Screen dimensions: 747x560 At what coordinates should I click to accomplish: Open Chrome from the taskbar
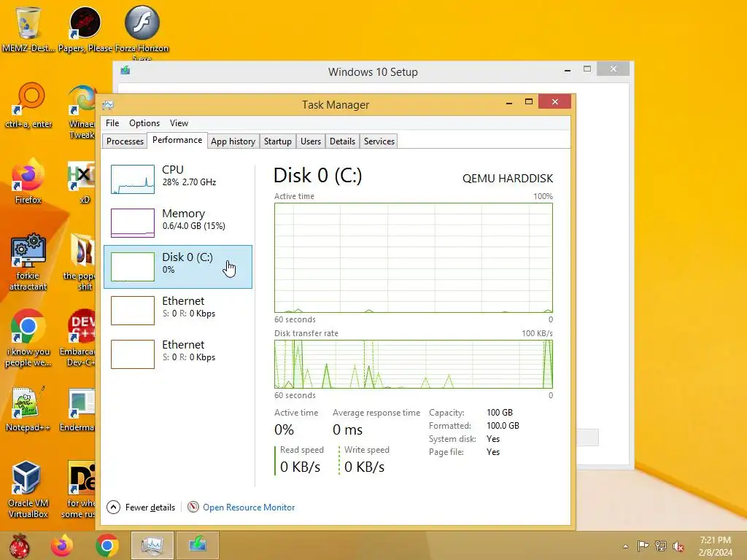pos(107,545)
